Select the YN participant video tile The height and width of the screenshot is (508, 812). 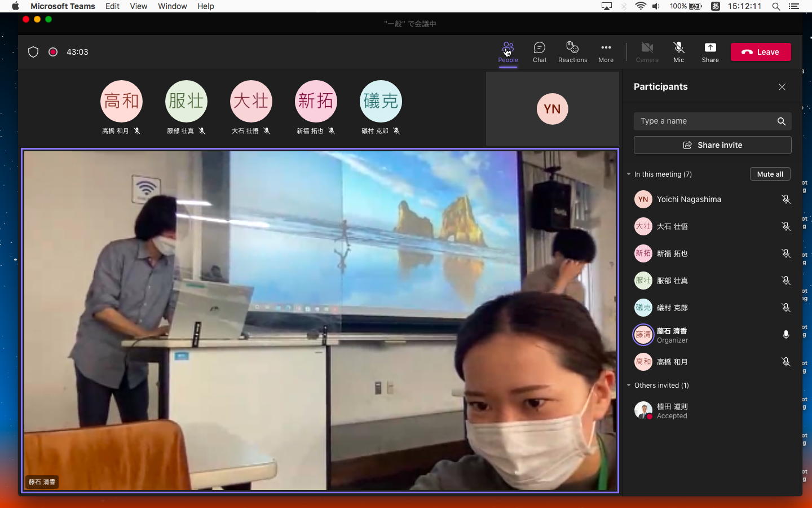click(552, 109)
